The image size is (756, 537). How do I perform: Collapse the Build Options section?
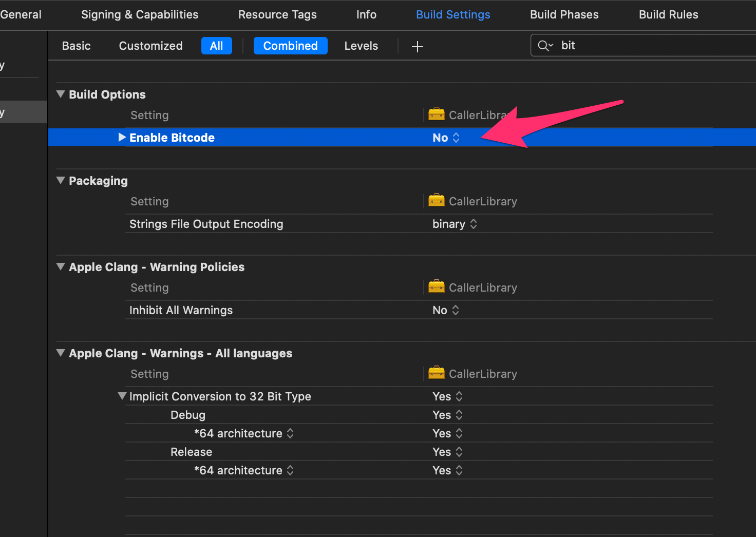(61, 94)
